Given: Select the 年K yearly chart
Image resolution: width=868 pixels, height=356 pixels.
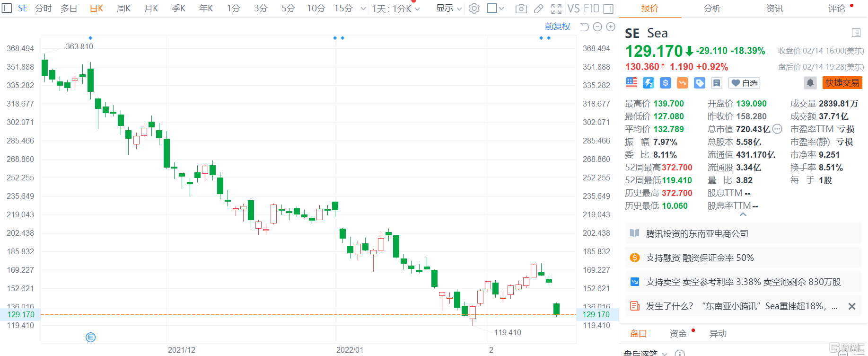Looking at the screenshot, I should tap(206, 9).
